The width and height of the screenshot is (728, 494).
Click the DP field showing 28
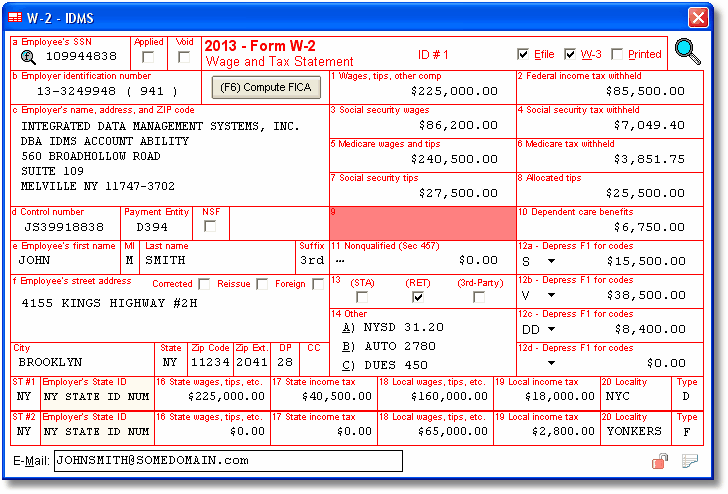click(285, 363)
